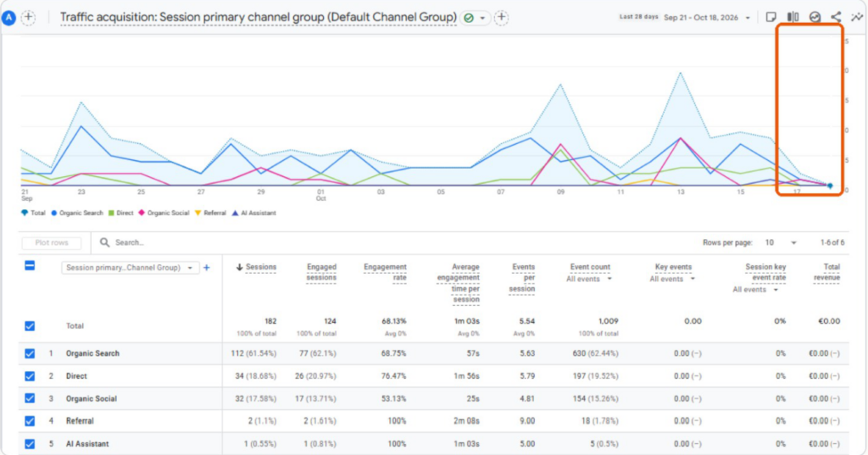
Task: Sort by Session key event rate header
Action: point(765,272)
